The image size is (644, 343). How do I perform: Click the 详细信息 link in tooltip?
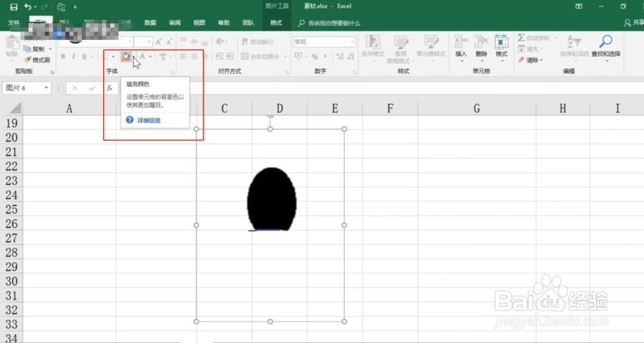[149, 121]
